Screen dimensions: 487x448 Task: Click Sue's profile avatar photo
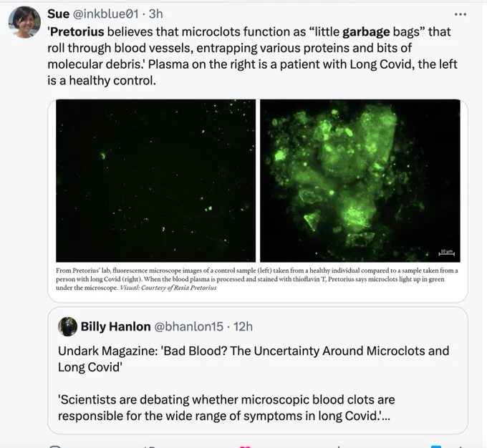[x=24, y=22]
